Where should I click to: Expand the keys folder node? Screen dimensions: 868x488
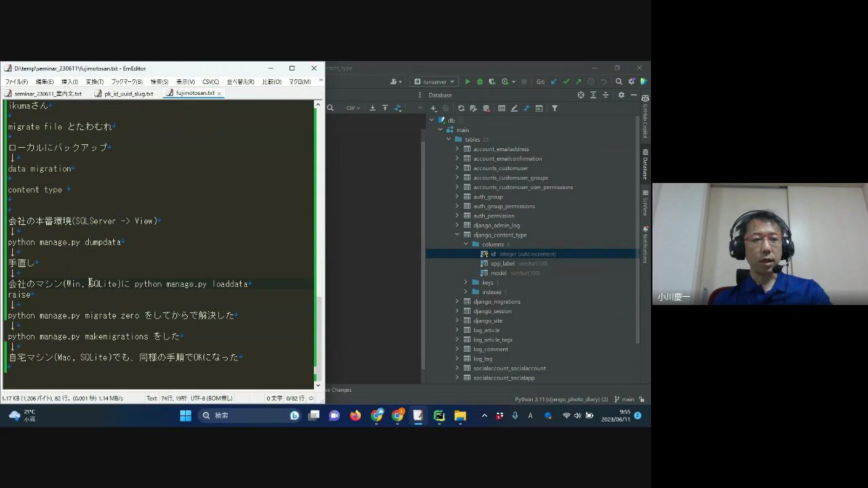point(466,282)
